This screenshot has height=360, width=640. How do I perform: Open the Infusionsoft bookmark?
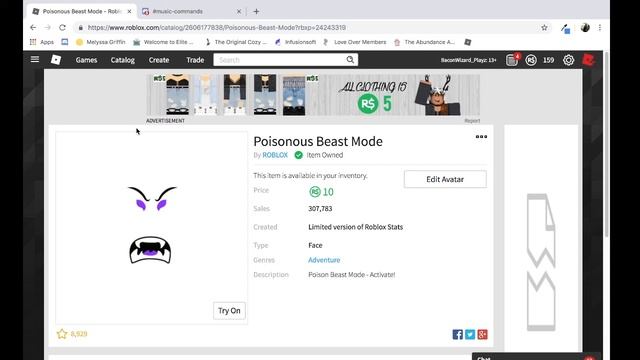coord(296,42)
